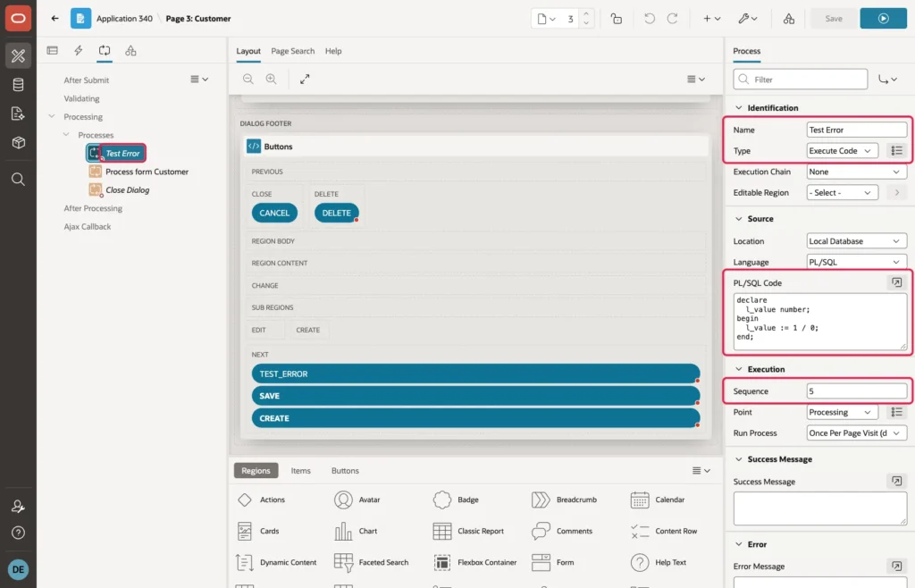Increment the page number stepper up
The height and width of the screenshot is (588, 915).
(586, 14)
